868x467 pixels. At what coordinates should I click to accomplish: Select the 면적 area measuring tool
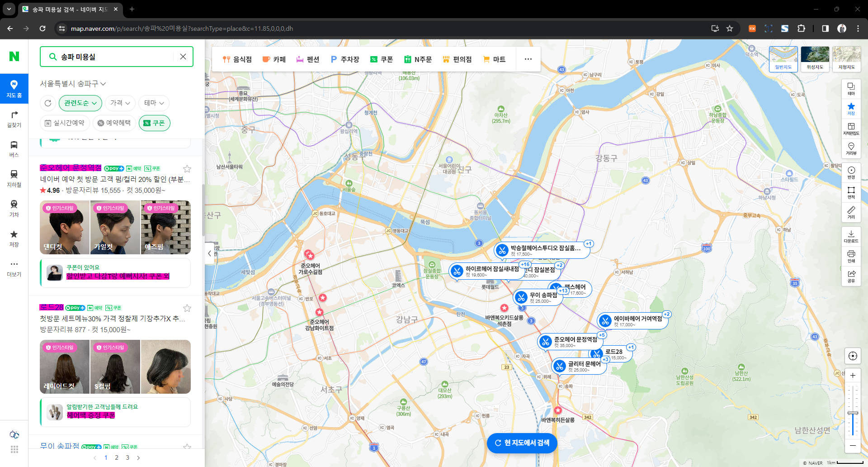tap(851, 192)
